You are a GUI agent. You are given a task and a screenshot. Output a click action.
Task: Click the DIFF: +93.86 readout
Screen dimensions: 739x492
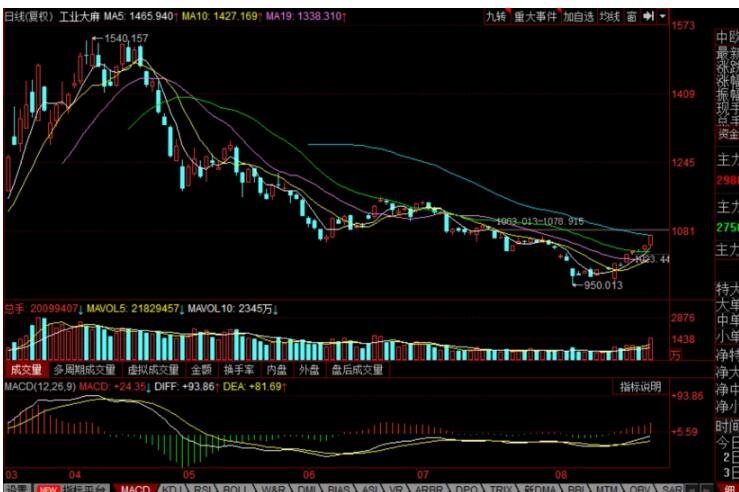186,387
